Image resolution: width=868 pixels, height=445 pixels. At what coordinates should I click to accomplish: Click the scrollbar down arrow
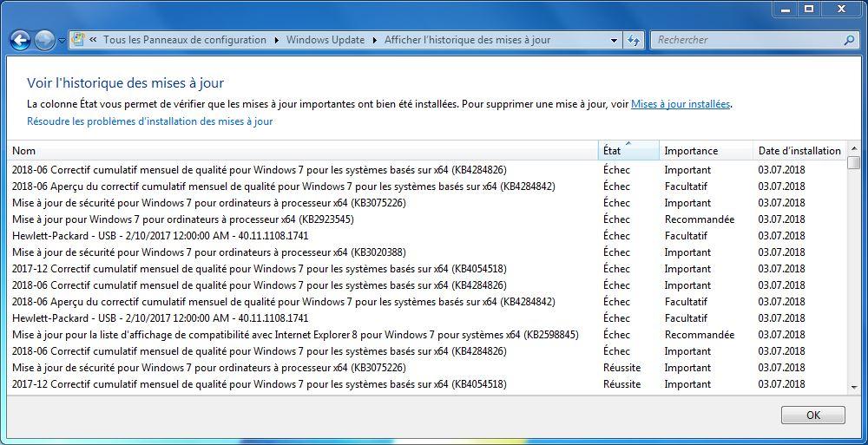853,388
